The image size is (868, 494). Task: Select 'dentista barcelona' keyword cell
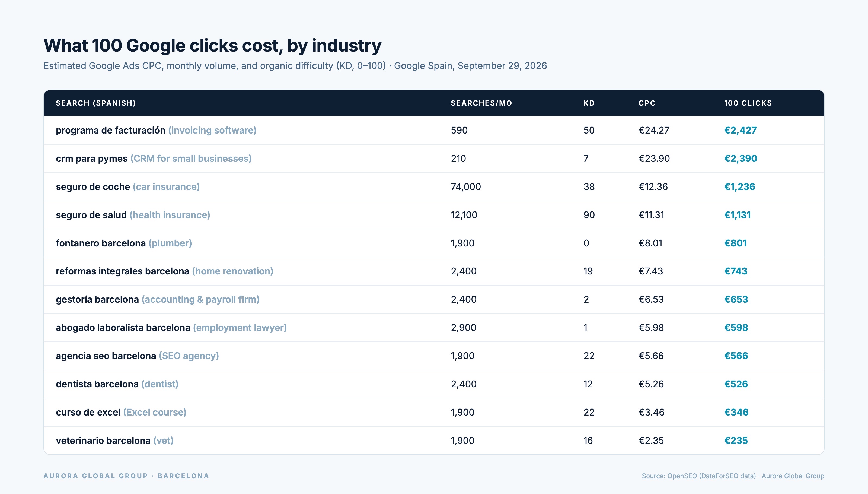click(117, 384)
